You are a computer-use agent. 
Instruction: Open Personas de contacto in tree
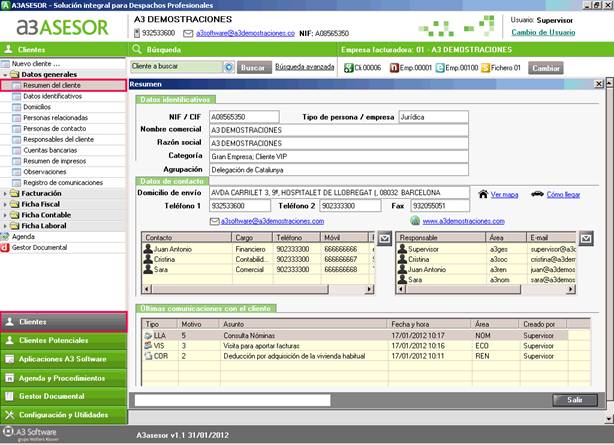tap(54, 128)
